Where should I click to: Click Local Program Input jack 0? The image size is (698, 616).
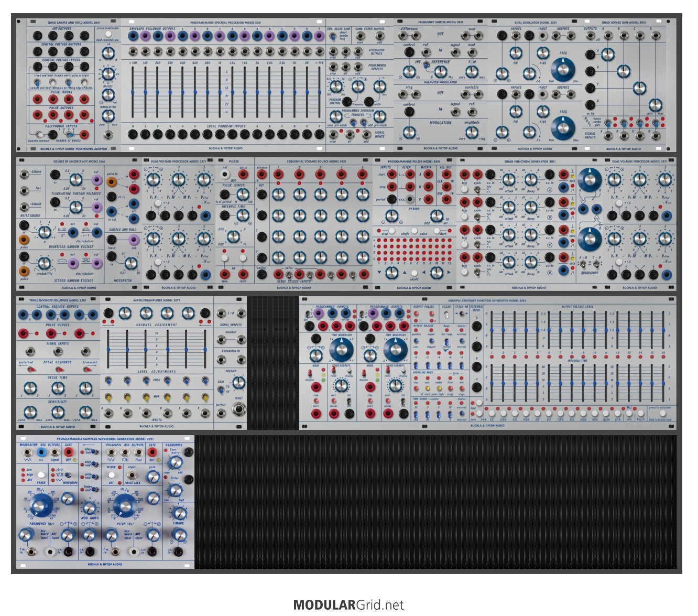pos(133,135)
